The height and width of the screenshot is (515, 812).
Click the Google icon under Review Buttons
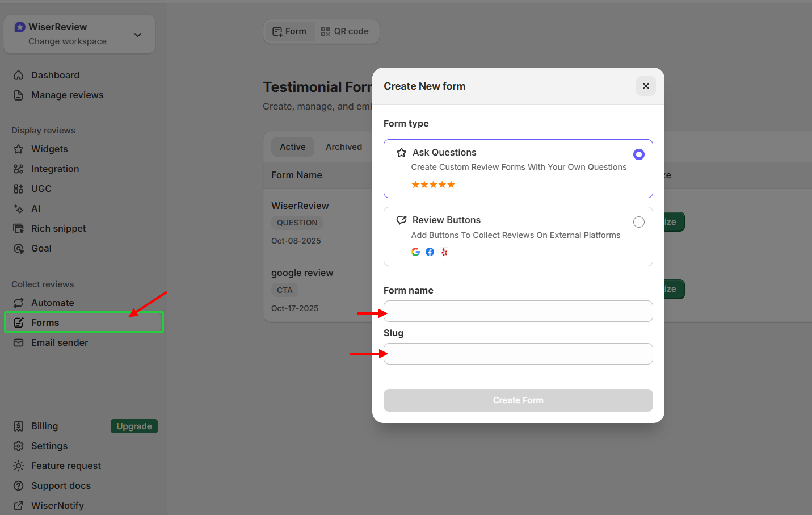(416, 252)
